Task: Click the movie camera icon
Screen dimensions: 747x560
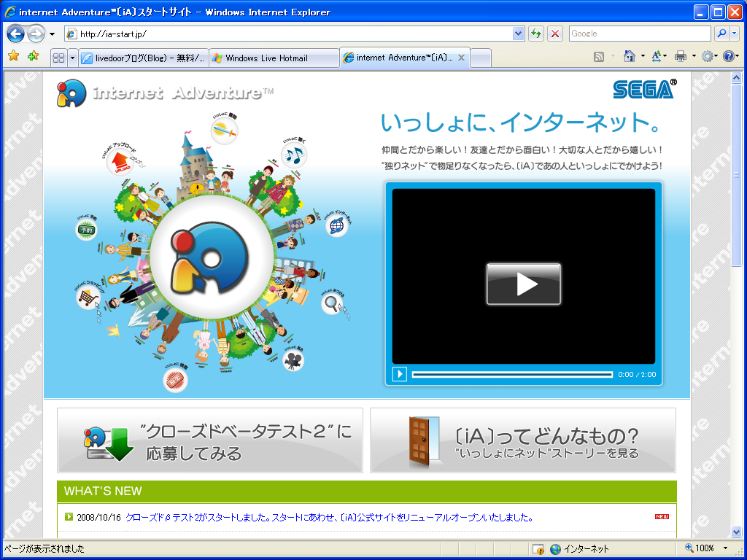Action: [293, 361]
